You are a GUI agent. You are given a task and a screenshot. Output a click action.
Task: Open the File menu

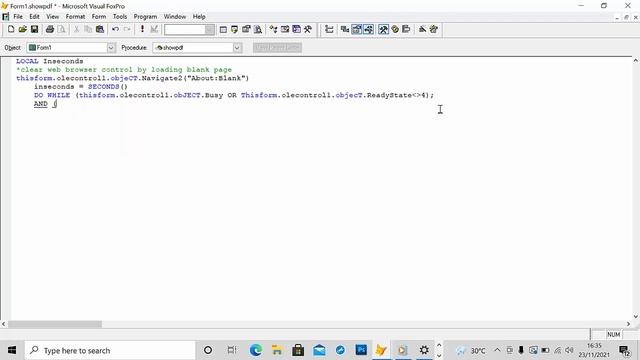[18, 17]
